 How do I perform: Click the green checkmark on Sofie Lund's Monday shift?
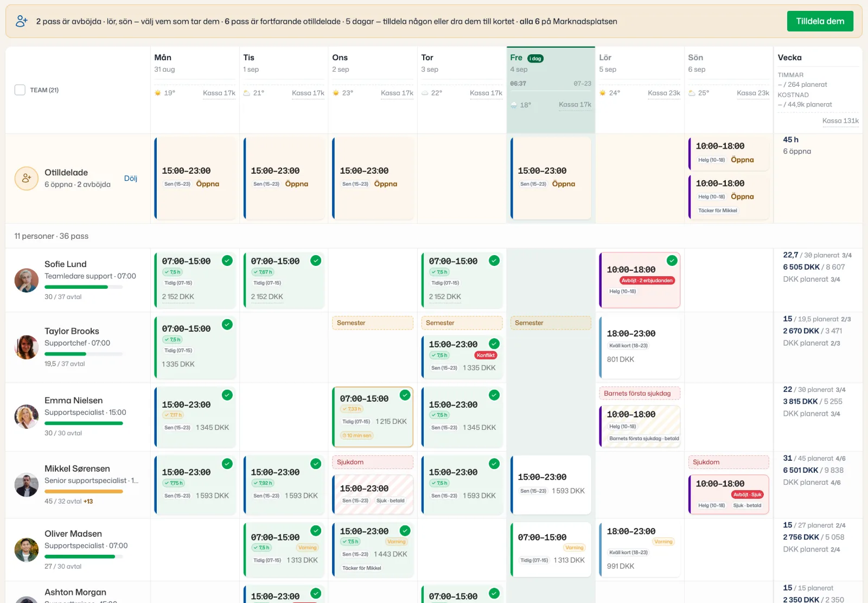click(227, 261)
